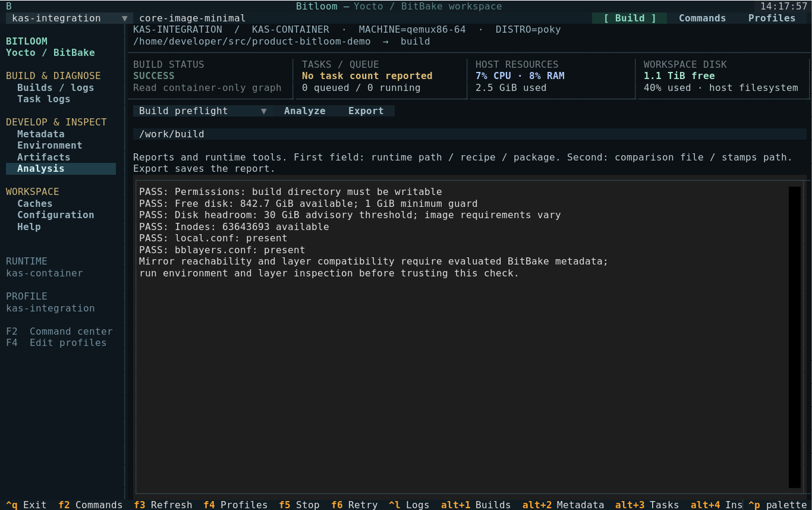Click alt+2 Metadata in footer
The width and height of the screenshot is (812, 510).
[563, 505]
